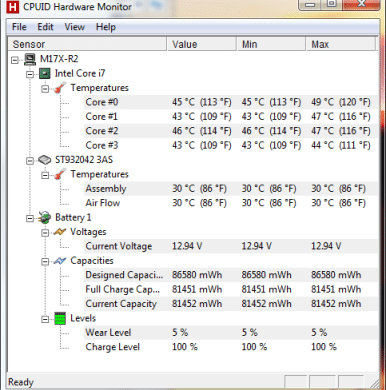Select the Current Voltage row
This screenshot has width=386, height=390.
click(x=231, y=246)
